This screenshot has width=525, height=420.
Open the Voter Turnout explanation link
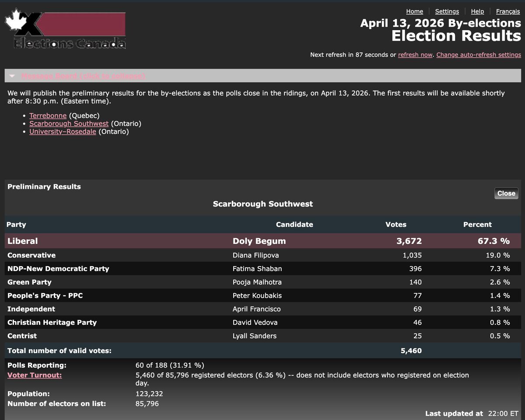[x=35, y=375]
